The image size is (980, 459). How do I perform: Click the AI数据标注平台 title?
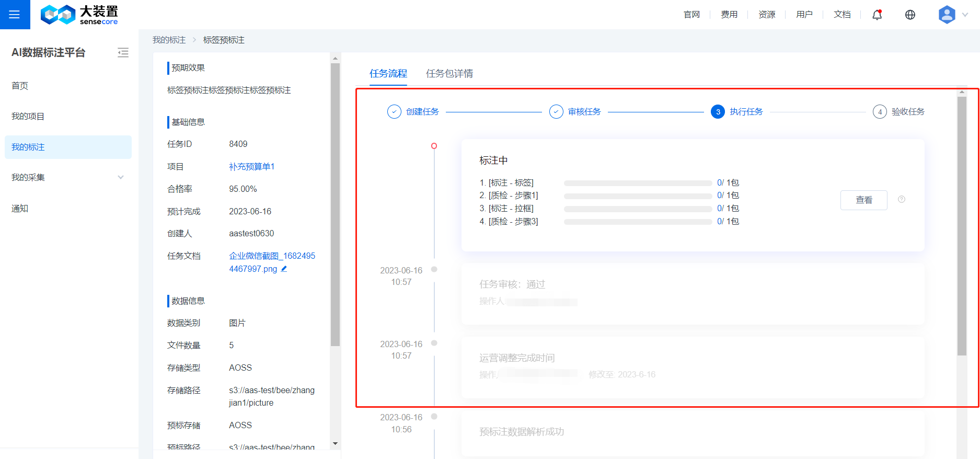tap(49, 52)
